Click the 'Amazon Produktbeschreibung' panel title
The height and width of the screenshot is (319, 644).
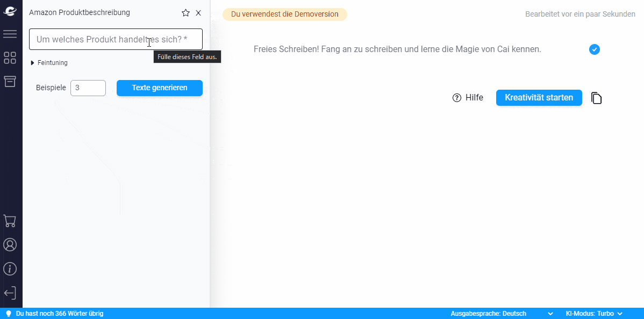click(79, 13)
